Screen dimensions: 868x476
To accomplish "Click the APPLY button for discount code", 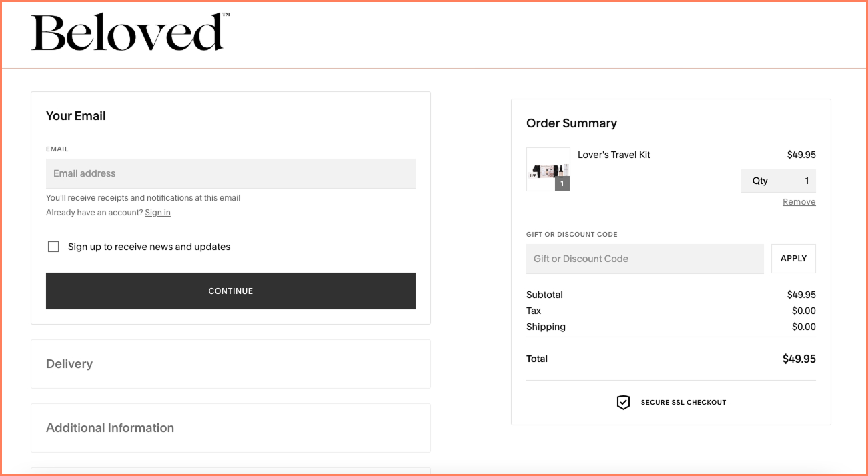I will pyautogui.click(x=793, y=258).
